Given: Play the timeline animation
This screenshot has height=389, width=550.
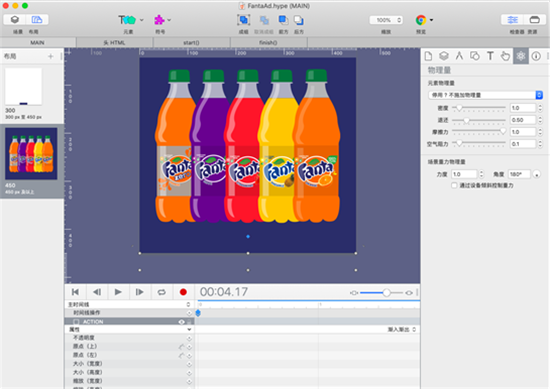Looking at the screenshot, I should pos(118,292).
